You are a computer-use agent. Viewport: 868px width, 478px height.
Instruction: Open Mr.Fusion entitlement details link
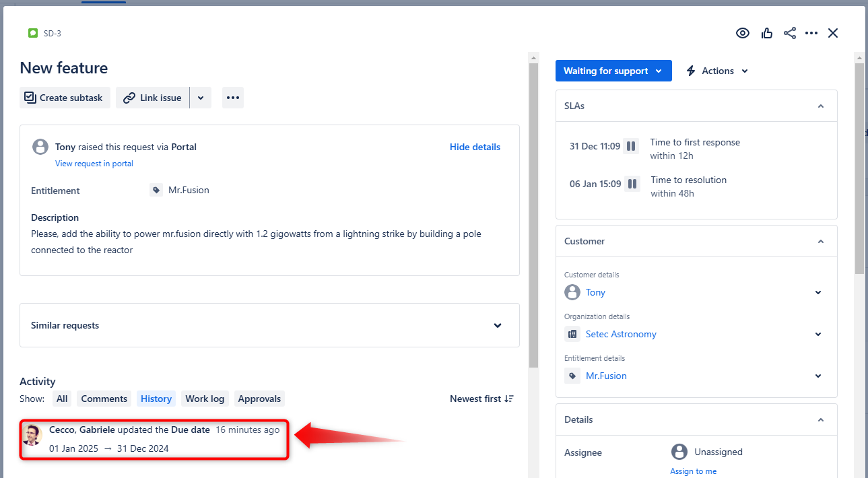[606, 376]
